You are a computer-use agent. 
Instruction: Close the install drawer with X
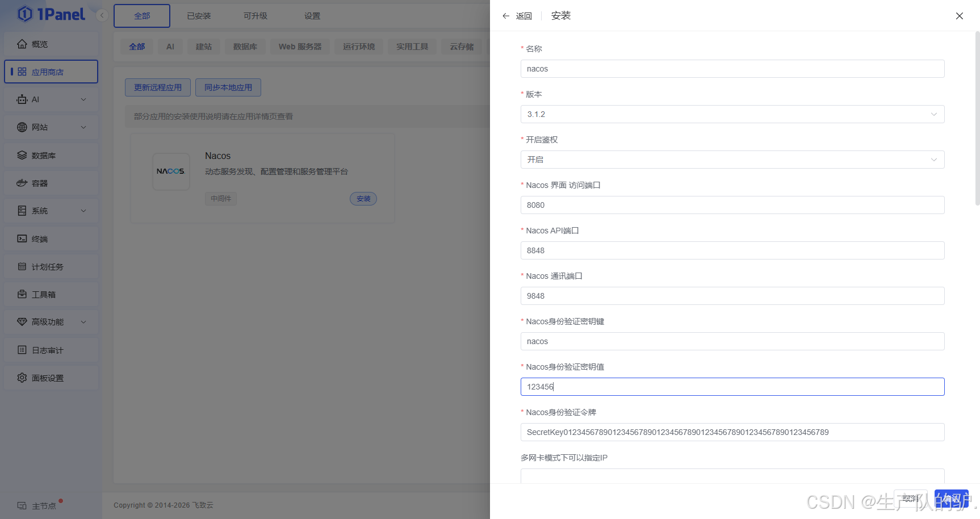pyautogui.click(x=960, y=16)
